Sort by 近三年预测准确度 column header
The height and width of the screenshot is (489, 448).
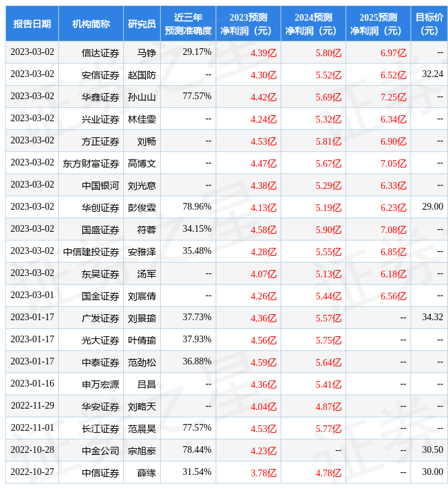point(188,23)
